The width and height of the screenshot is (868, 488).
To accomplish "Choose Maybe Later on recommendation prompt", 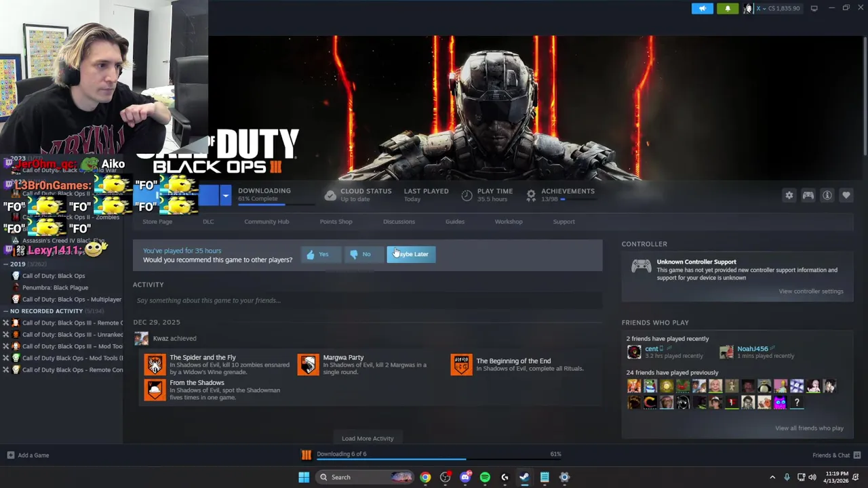I will click(411, 254).
